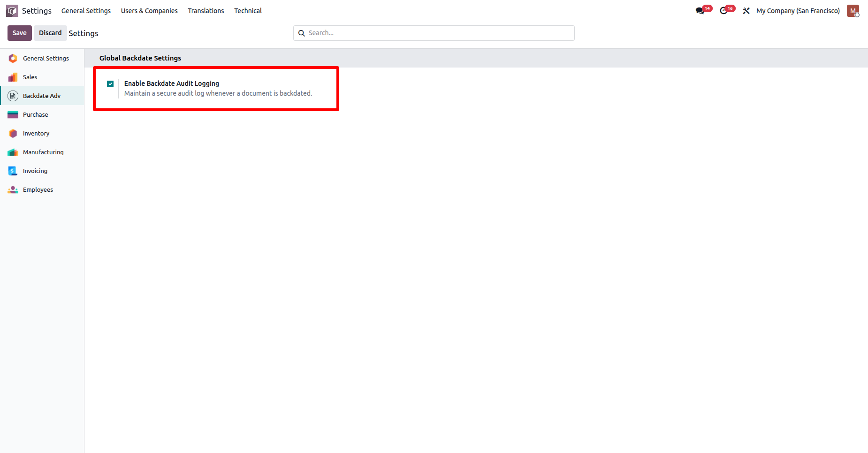This screenshot has height=453, width=868.
Task: Open the developer tools wrench icon
Action: pos(746,11)
